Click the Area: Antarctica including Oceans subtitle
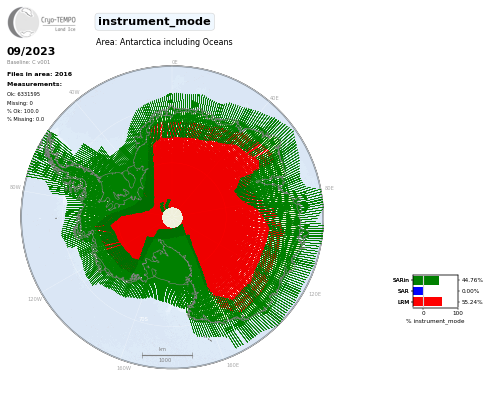492x410 pixels. tap(164, 42)
